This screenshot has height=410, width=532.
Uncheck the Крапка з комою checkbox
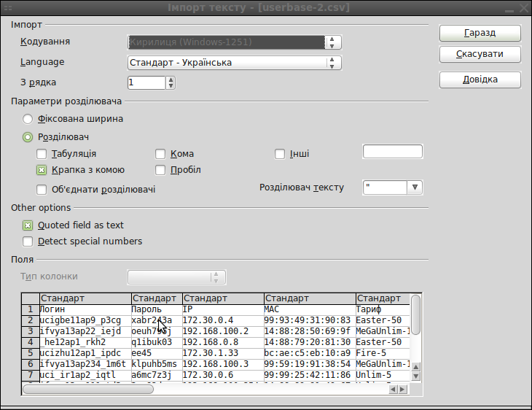click(x=42, y=170)
